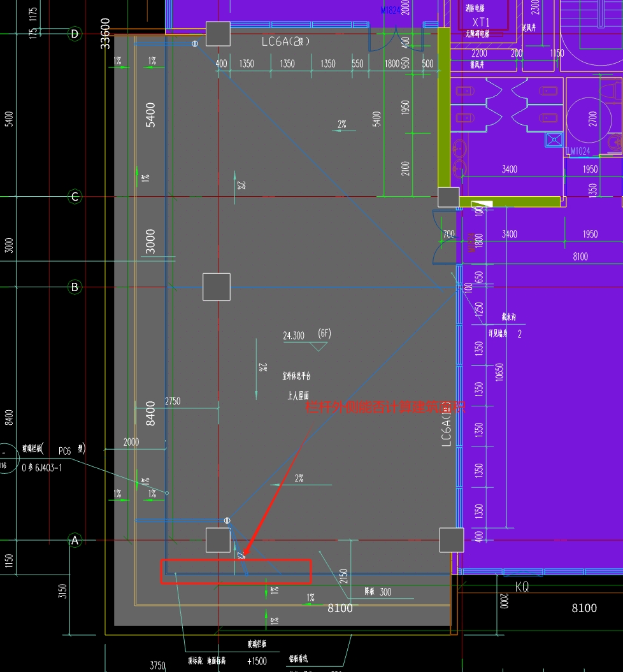Select the "(6F)" floor label
This screenshot has width=623, height=672.
tap(324, 333)
